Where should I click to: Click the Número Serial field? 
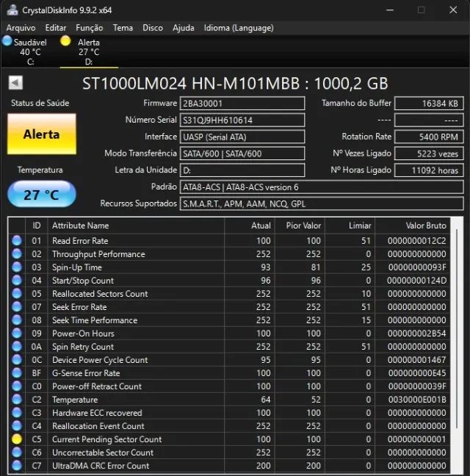pyautogui.click(x=242, y=120)
